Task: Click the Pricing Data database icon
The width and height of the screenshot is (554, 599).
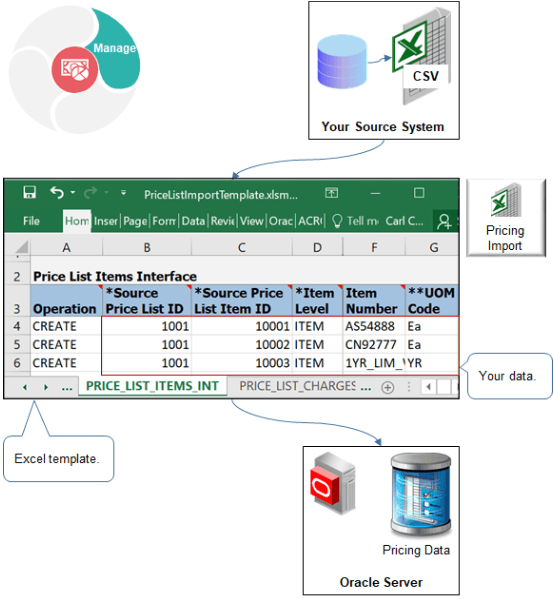Action: (x=421, y=494)
